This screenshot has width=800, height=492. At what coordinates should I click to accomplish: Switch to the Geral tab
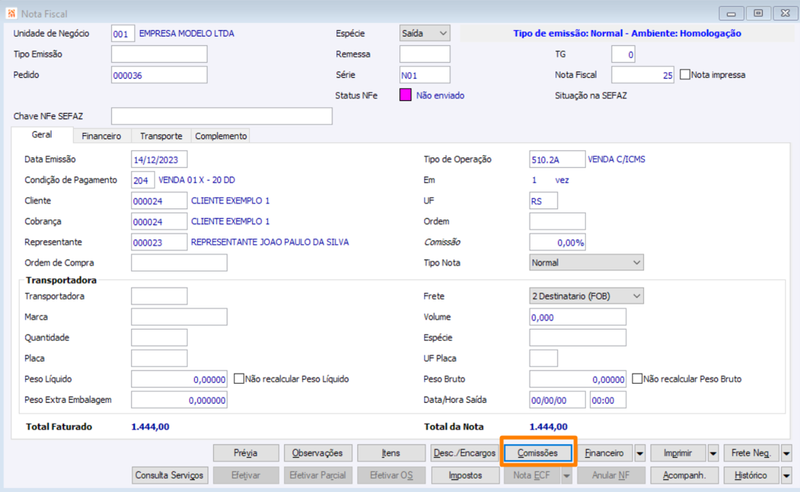[42, 135]
